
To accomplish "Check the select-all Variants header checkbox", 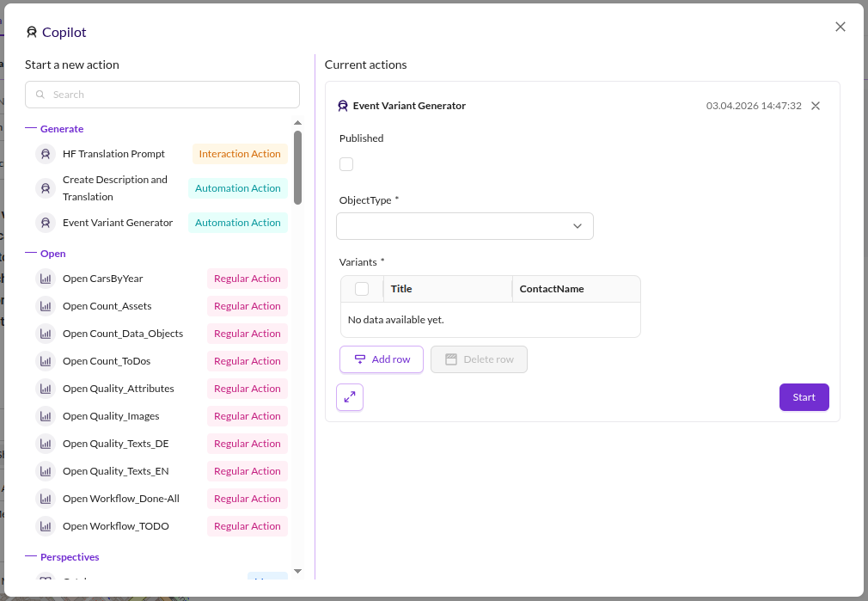I will click(362, 289).
